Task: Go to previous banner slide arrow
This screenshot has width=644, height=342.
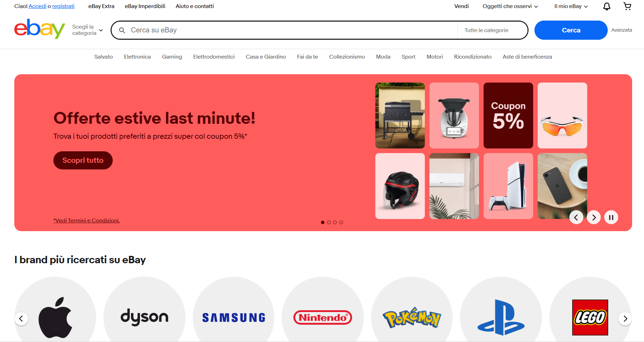Action: click(x=576, y=218)
